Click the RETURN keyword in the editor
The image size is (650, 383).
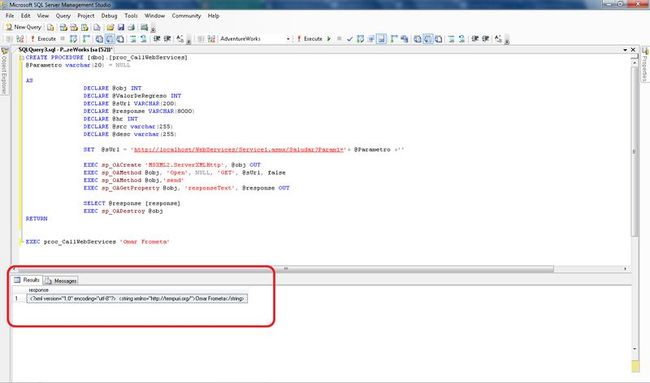(x=36, y=219)
